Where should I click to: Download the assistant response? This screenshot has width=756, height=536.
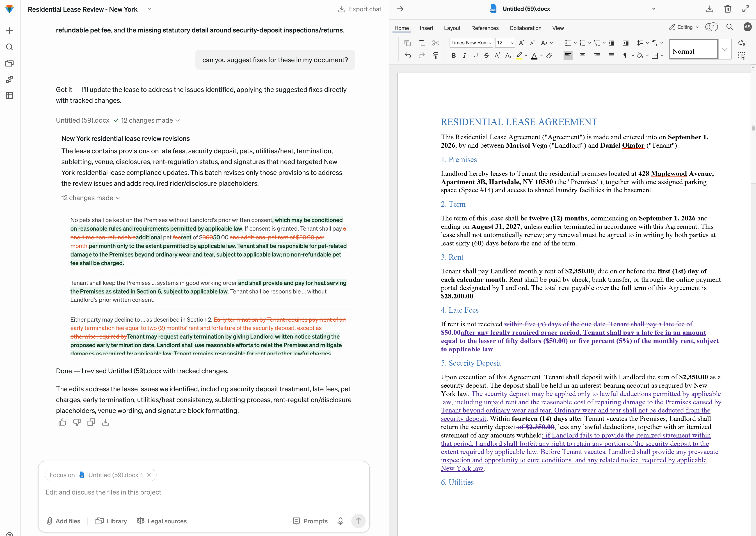pos(106,422)
